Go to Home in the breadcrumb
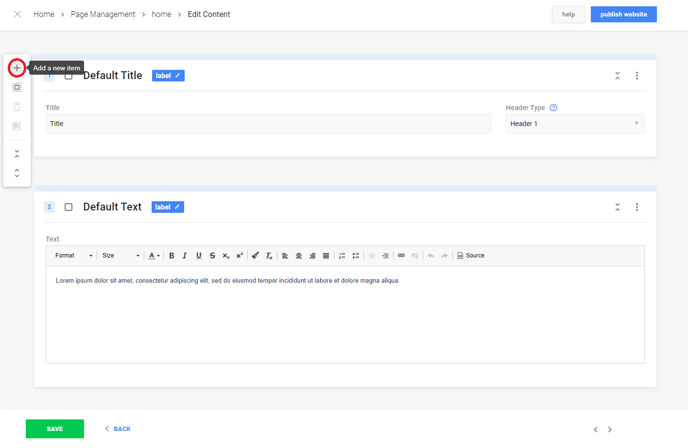688x448 pixels. (x=44, y=14)
